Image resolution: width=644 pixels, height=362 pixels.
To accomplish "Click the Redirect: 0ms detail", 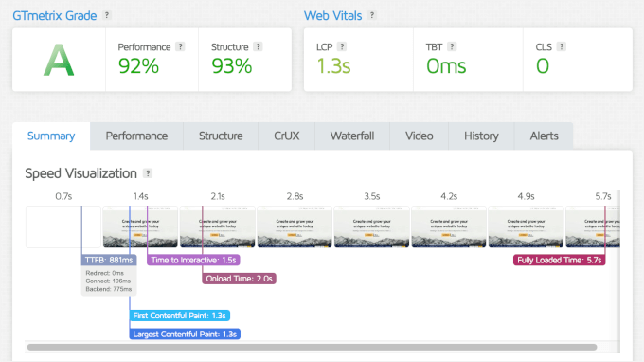I will point(105,273).
